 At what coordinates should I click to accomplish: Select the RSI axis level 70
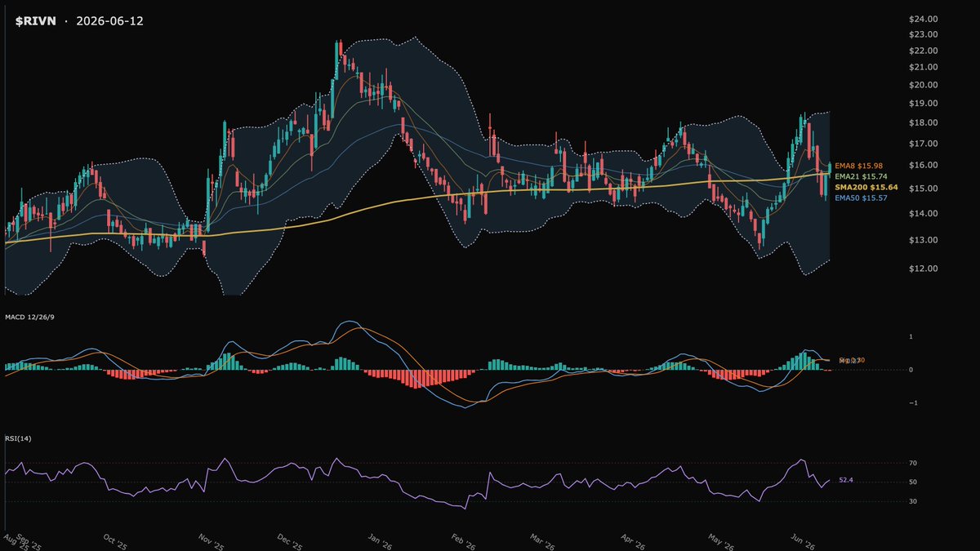tap(913, 463)
